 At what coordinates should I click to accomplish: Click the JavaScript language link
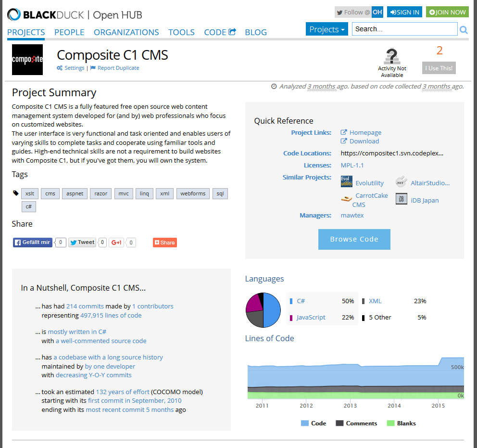click(311, 318)
